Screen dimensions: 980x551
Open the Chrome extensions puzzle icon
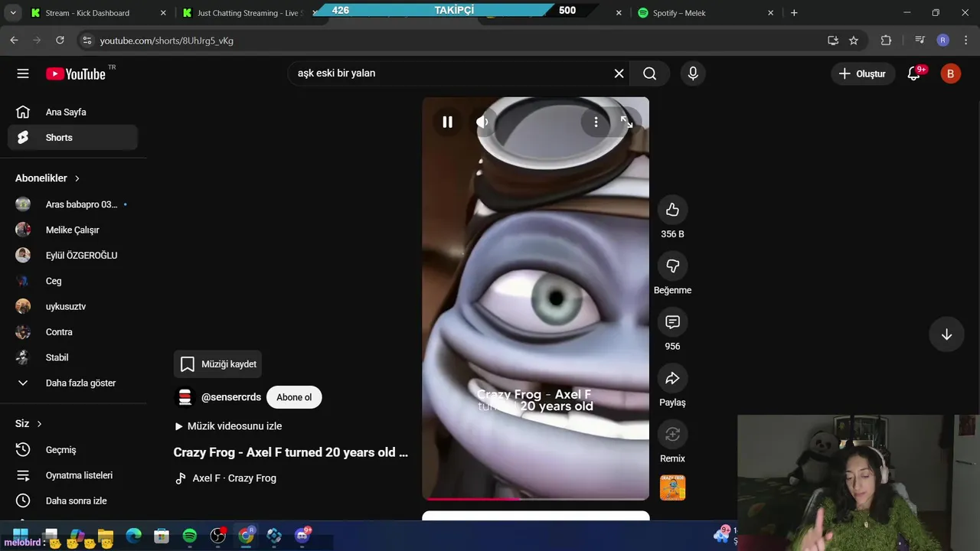[x=886, y=41]
